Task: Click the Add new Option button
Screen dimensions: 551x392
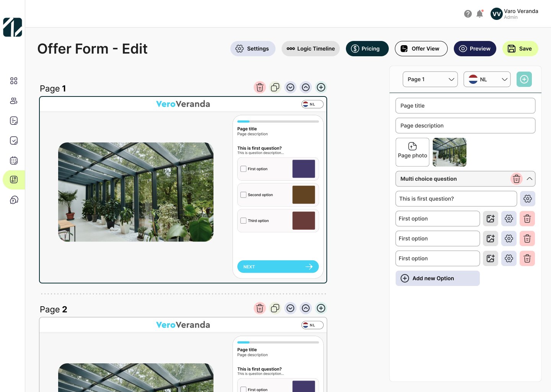Action: pos(437,278)
